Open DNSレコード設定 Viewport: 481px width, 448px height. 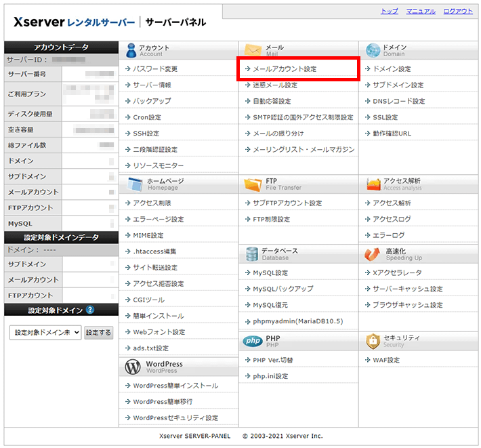[399, 101]
